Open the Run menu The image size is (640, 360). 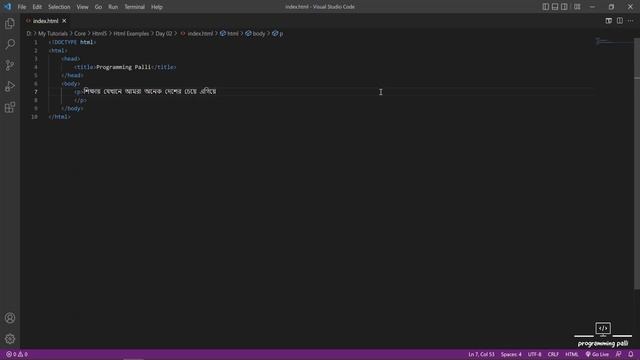point(113,7)
